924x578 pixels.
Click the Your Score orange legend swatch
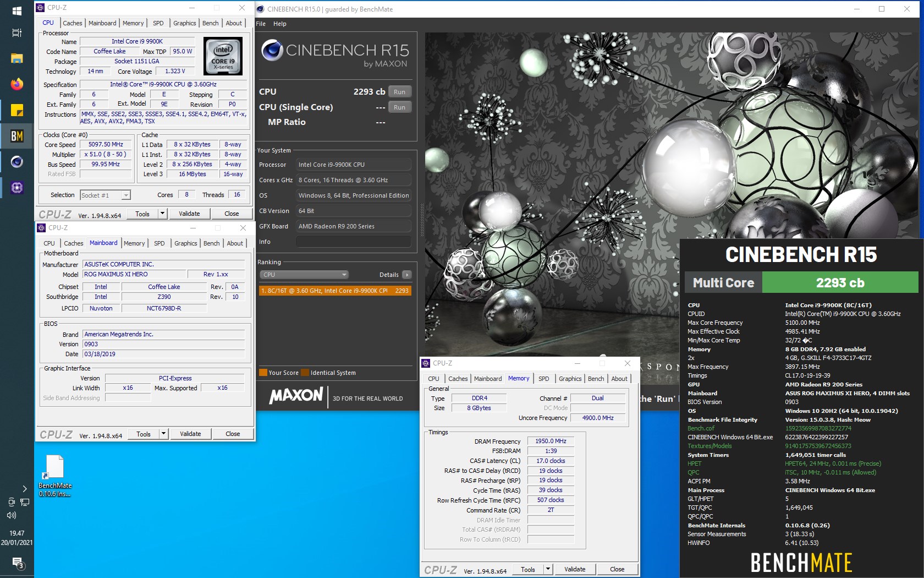263,373
